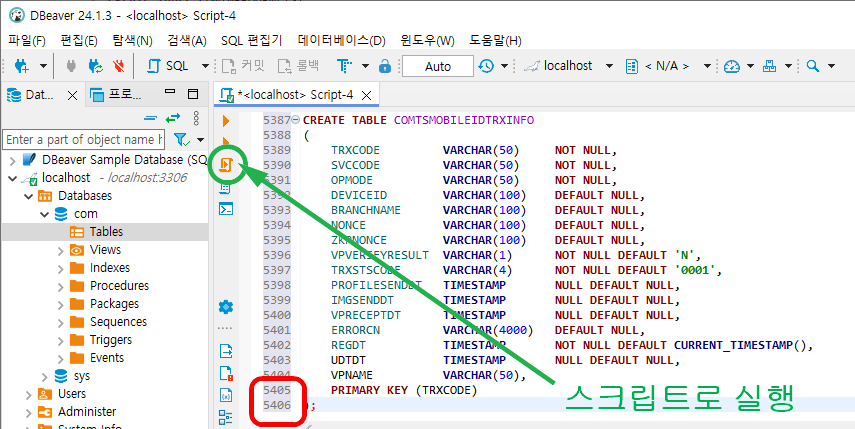Screen dimensions: 855x429
Task: Open the 데이터베이스(D) menu
Action: coord(342,41)
